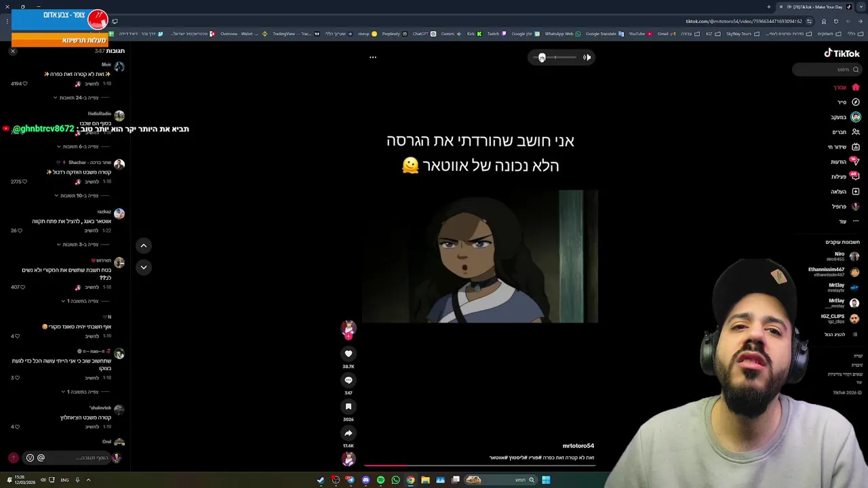The width and height of the screenshot is (868, 488).
Task: Open the mrtotoro54 creator avatar above the like button
Action: (x=349, y=328)
